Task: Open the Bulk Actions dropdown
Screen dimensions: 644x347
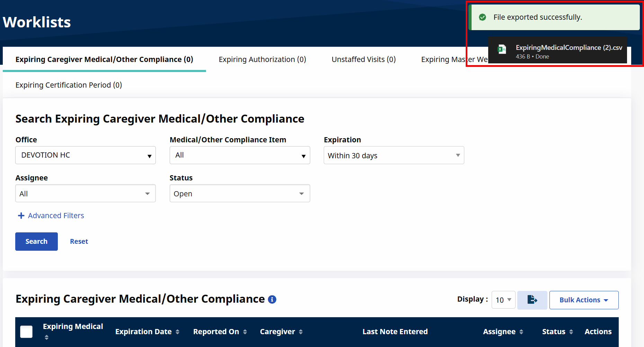Action: point(584,300)
